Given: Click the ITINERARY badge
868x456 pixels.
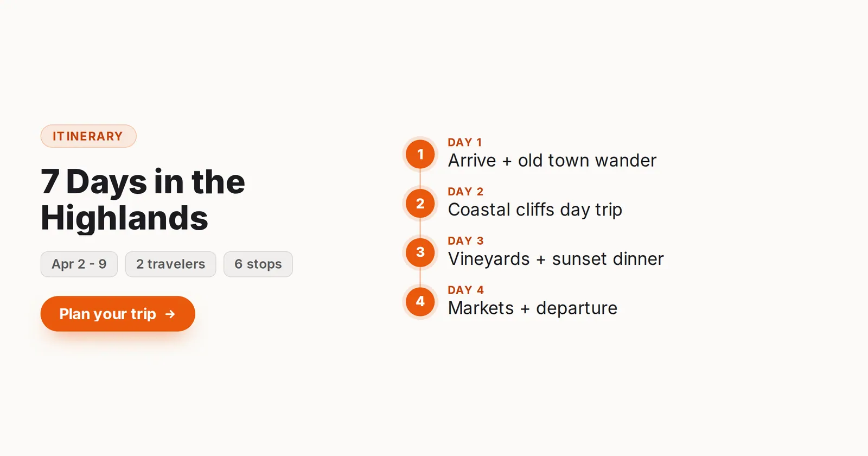Looking at the screenshot, I should pos(88,136).
